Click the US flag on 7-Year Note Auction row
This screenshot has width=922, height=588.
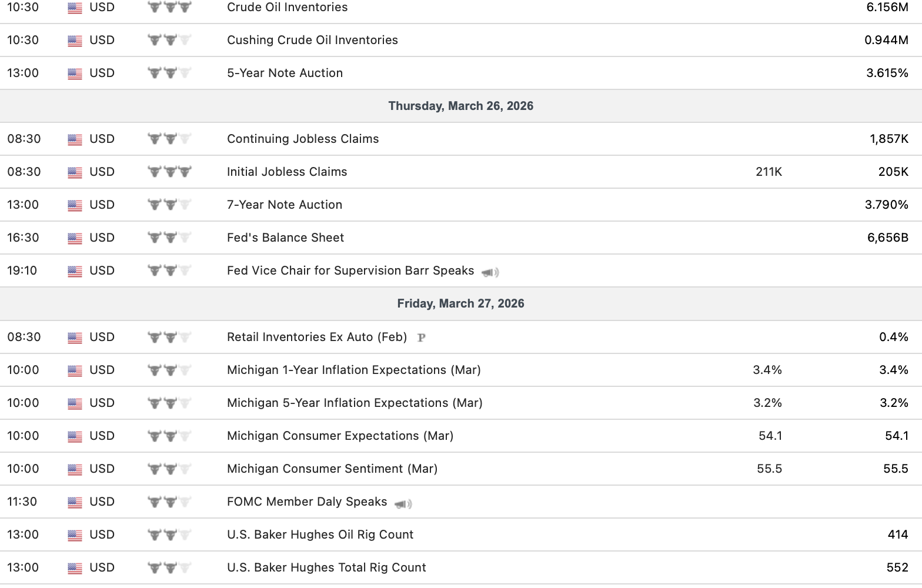tap(75, 205)
